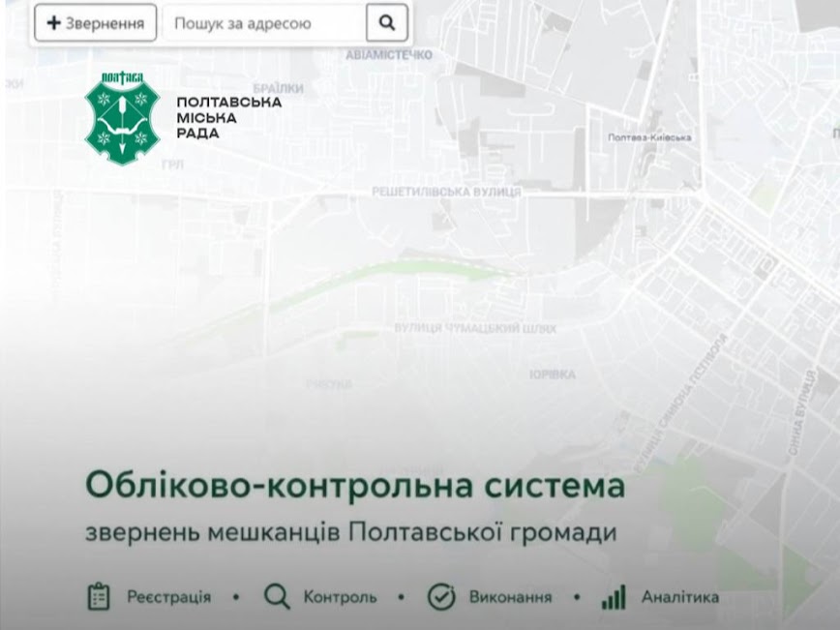Click the Авіамістечко map label
840x630 pixels.
pos(389,55)
